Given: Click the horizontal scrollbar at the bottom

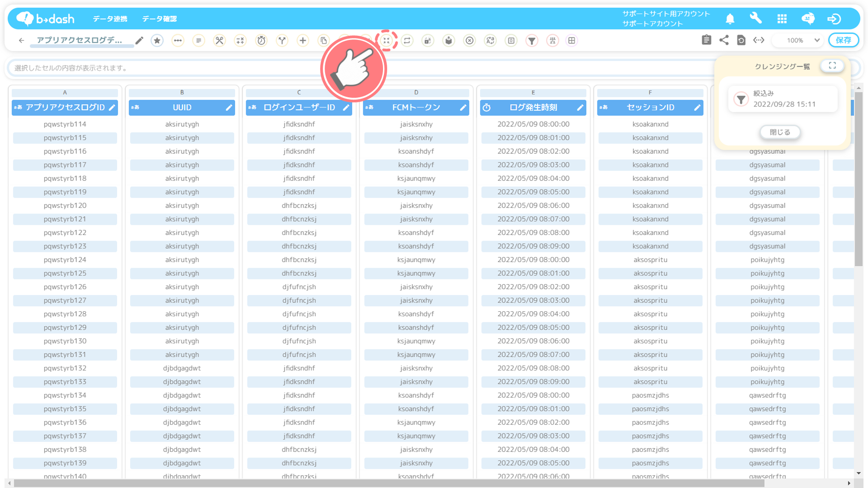Looking at the screenshot, I should (389, 483).
